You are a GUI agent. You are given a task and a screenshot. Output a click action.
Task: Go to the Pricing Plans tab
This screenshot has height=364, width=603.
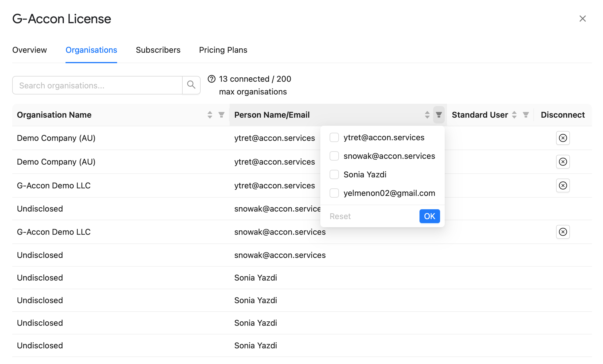click(x=223, y=50)
